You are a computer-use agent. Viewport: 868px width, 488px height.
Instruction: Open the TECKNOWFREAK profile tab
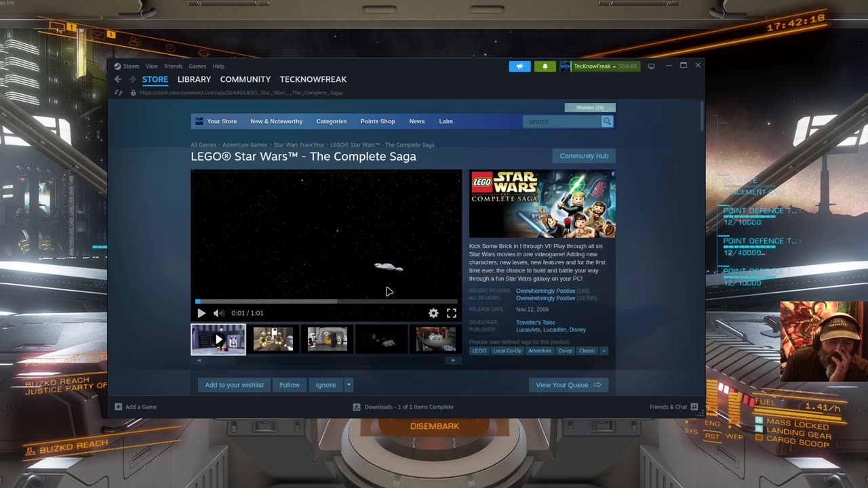(x=313, y=79)
